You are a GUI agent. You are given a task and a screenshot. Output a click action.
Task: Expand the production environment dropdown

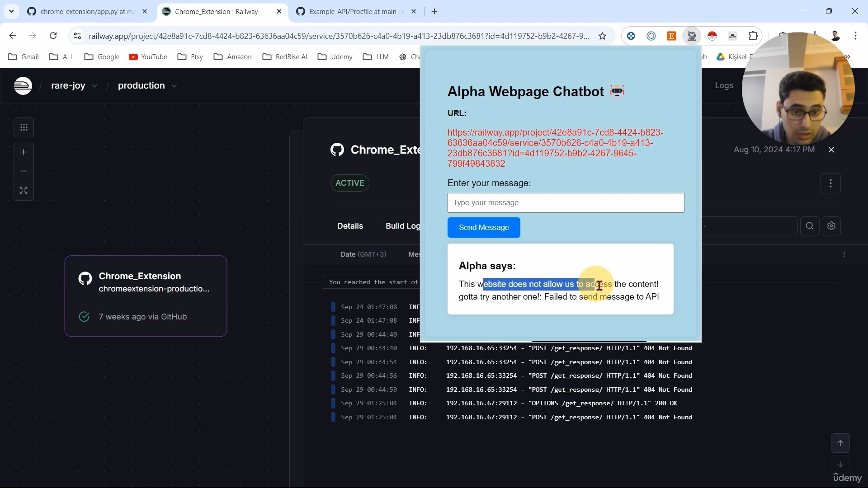pos(174,86)
